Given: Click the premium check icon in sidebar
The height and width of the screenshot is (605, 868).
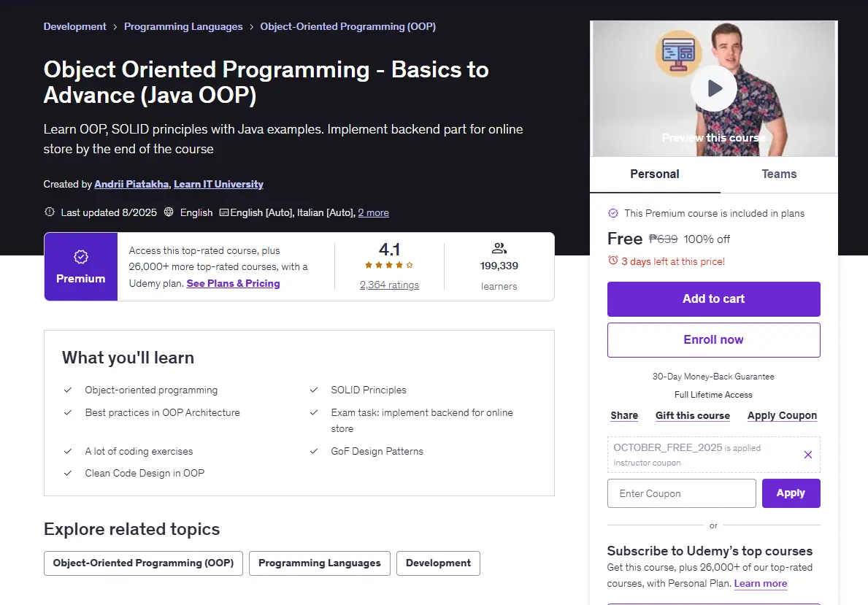Looking at the screenshot, I should [x=612, y=213].
